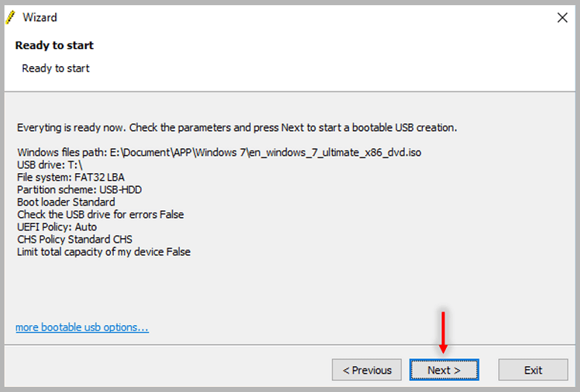Select the Windows files path line
580x392 pixels.
[219, 152]
